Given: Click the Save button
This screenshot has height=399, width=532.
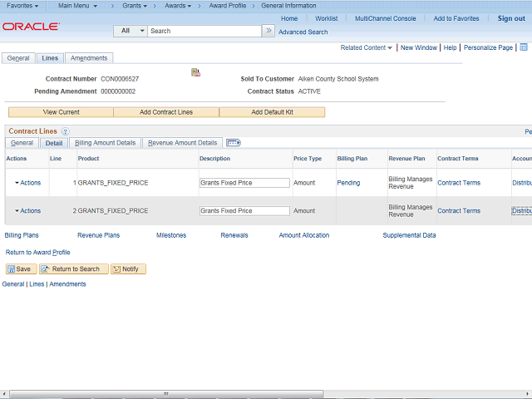Looking at the screenshot, I should tap(22, 268).
